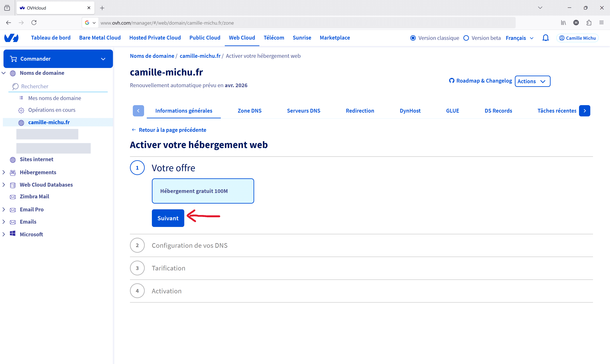Switch to the Zone DNS tab
Viewport: 610px width, 364px height.
point(249,111)
